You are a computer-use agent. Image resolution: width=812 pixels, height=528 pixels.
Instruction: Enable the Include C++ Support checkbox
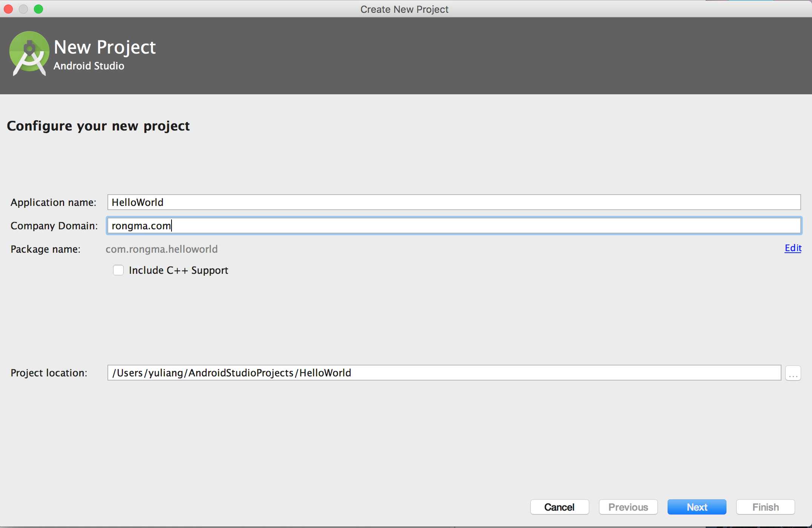pos(118,270)
